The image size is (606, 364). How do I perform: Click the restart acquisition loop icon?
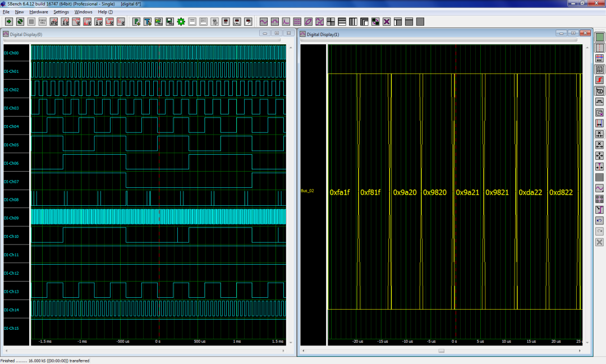20,21
